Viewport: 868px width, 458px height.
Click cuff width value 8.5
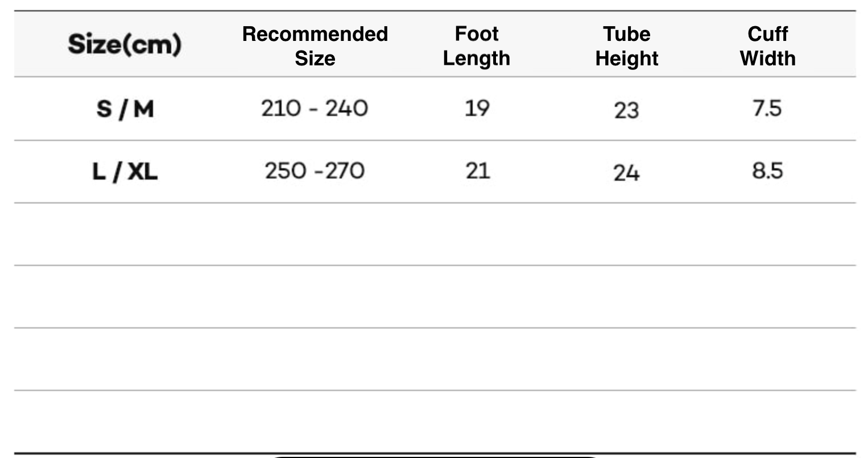coord(767,171)
